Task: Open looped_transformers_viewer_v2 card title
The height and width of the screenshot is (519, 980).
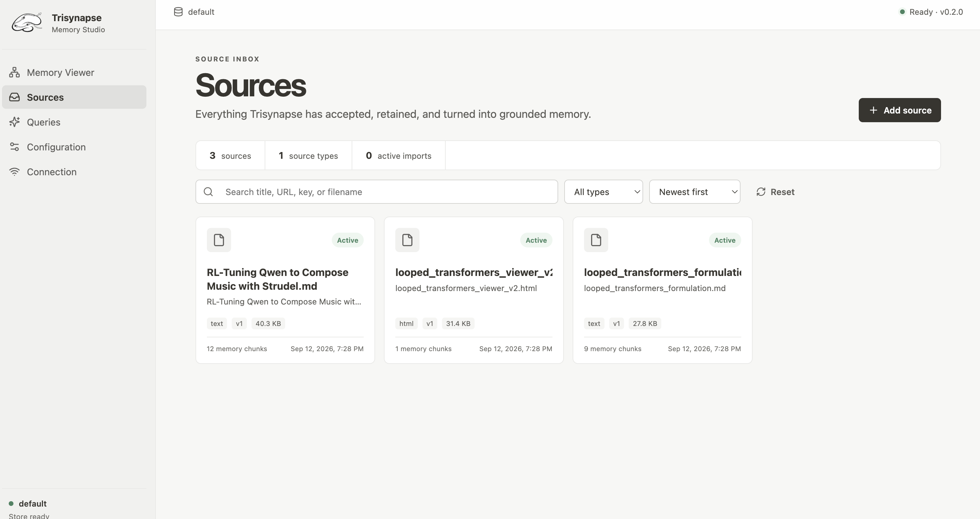Action: 474,272
